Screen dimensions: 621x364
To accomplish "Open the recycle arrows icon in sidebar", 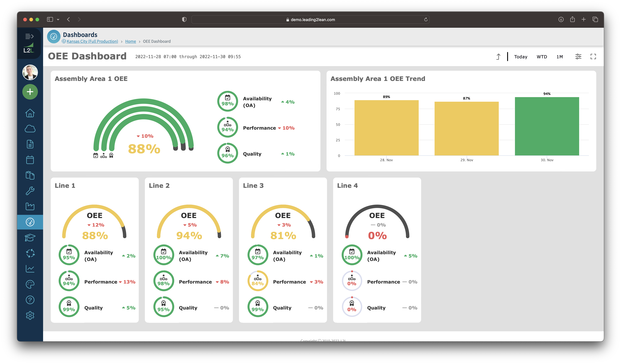I will pyautogui.click(x=30, y=253).
